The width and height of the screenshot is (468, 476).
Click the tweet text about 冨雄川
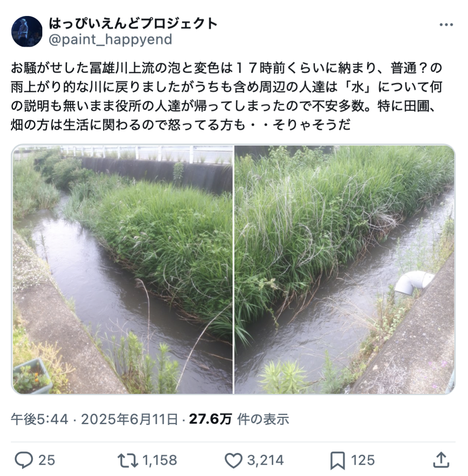pyautogui.click(x=226, y=96)
